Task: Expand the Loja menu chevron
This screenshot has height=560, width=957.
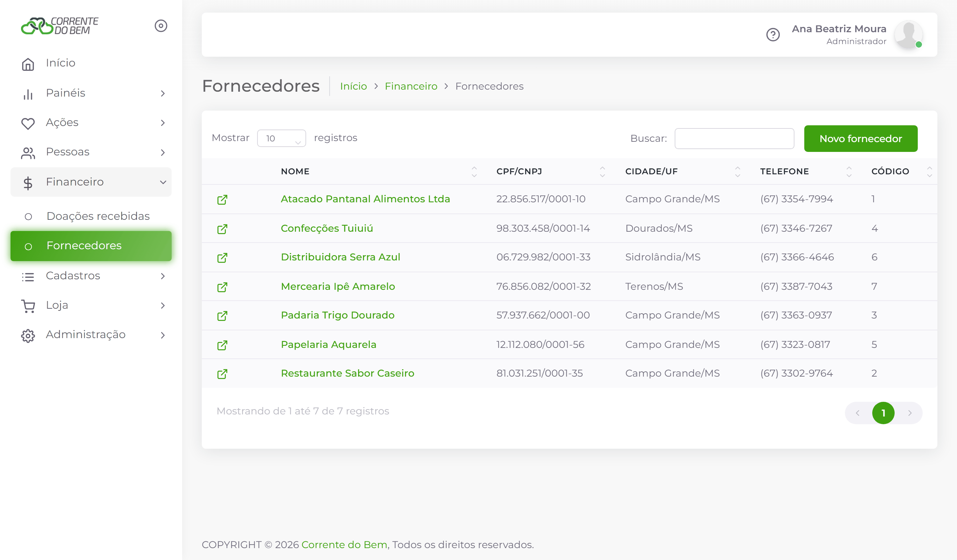Action: tap(163, 306)
